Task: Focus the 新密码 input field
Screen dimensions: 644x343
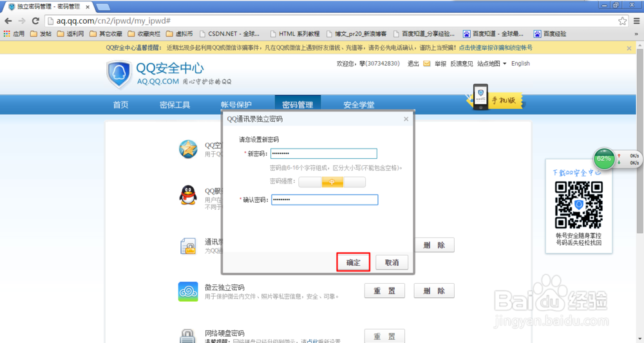Action: 324,153
